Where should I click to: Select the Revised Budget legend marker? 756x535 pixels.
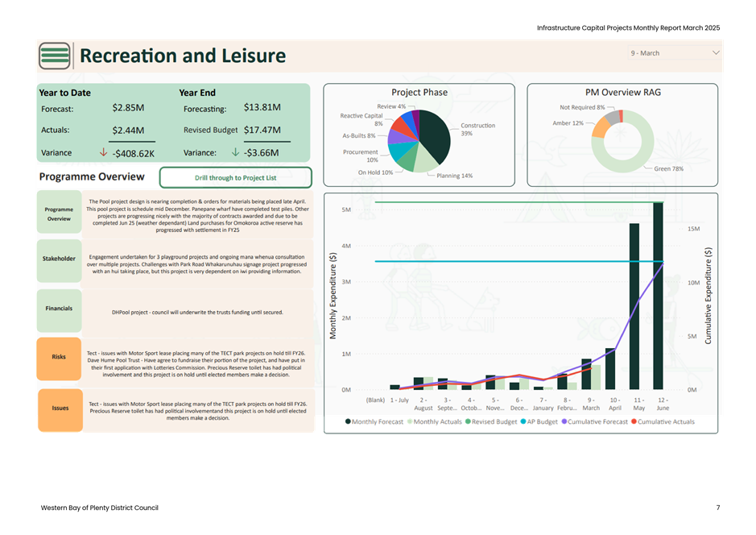468,421
